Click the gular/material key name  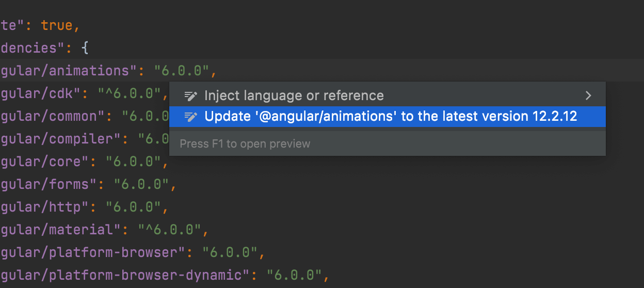60,229
